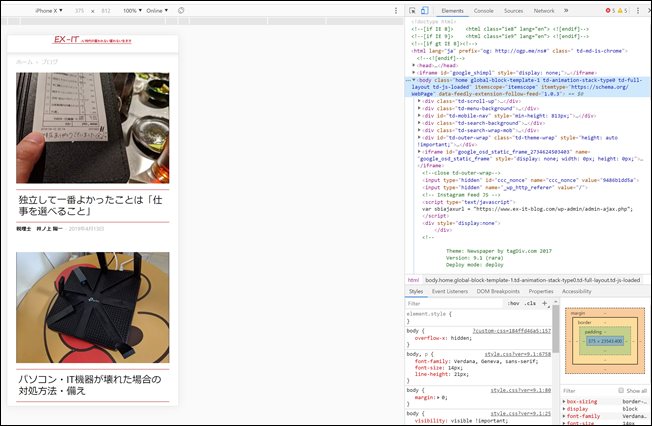The width and height of the screenshot is (652, 426).
Task: Click the box model content size box
Action: coord(605,341)
